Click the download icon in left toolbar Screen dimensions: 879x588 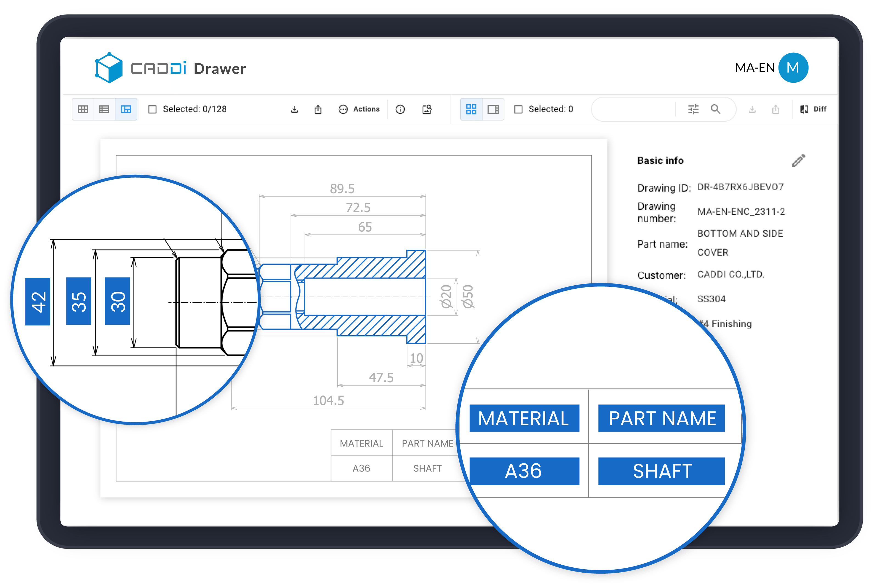pos(294,109)
